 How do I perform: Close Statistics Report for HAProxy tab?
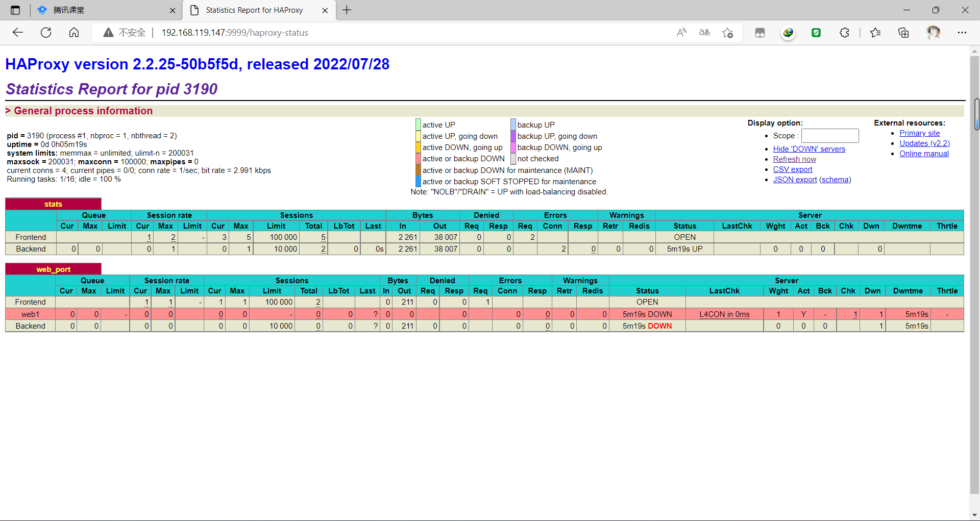point(325,10)
